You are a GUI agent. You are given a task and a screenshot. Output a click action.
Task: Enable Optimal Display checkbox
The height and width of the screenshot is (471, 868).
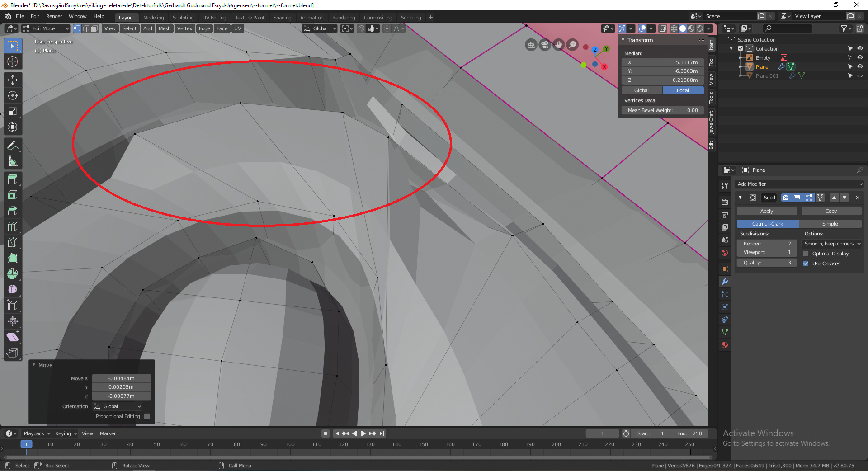[806, 254]
